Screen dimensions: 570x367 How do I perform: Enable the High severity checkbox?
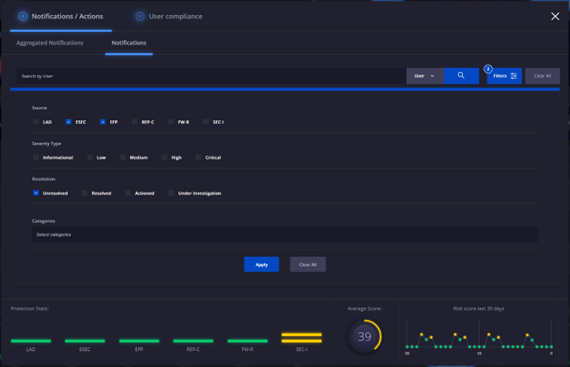[x=164, y=157]
